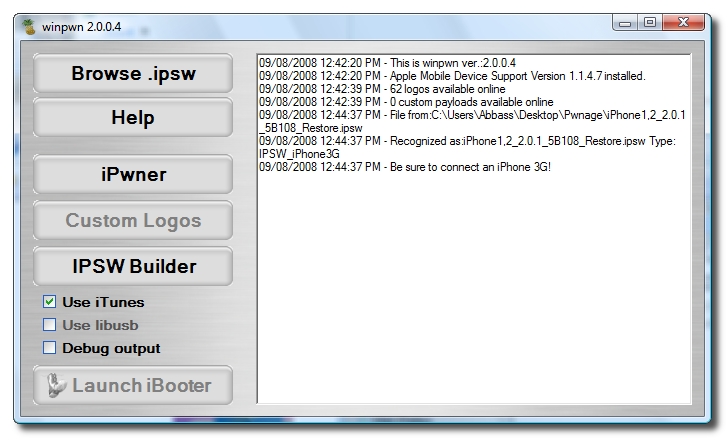
Task: Launch the iPwner function
Action: [133, 174]
